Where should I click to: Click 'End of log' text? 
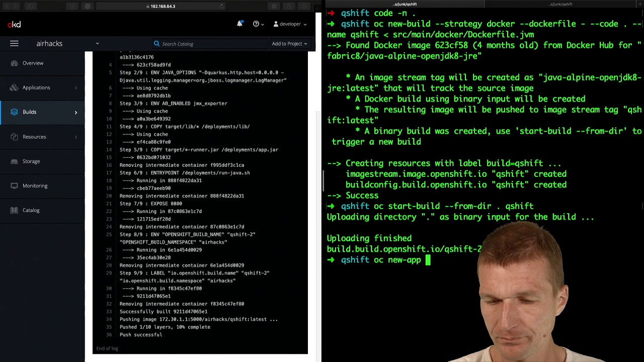pos(107,348)
